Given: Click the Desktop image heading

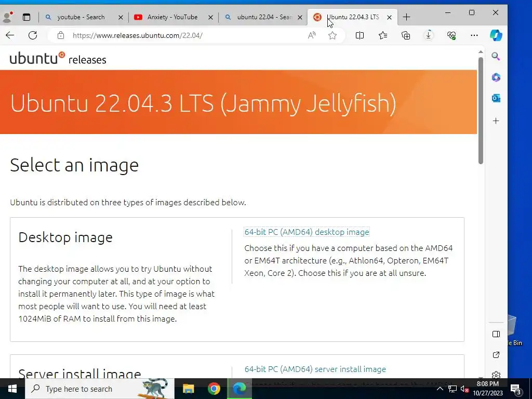Looking at the screenshot, I should tap(65, 237).
